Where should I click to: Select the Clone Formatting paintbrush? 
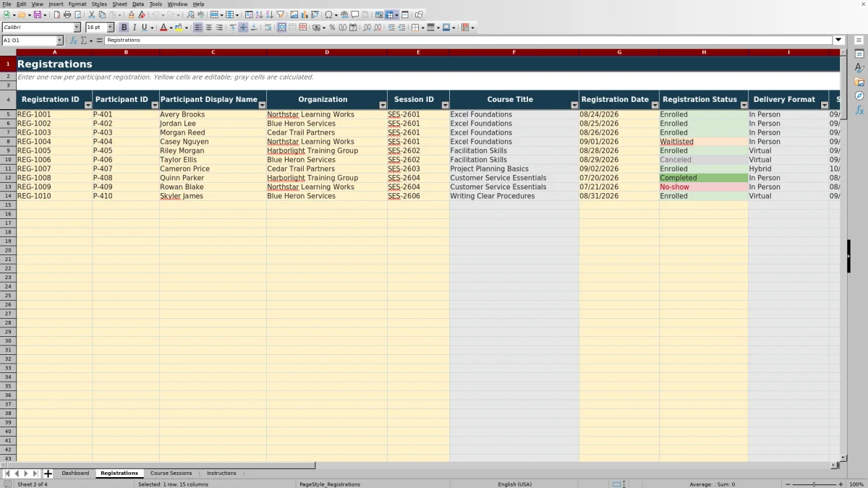[131, 14]
